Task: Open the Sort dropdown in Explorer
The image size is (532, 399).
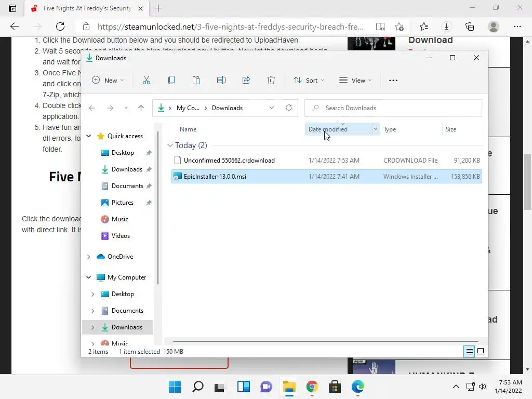Action: 309,81
